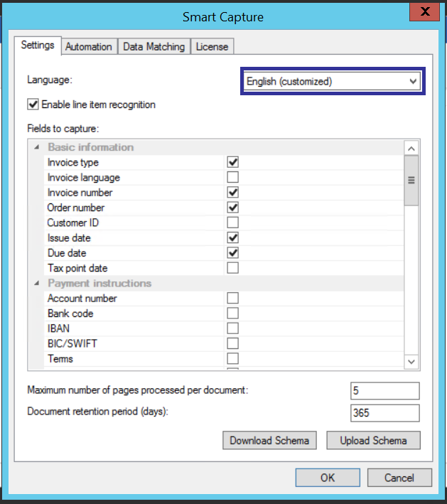Click the scroll down arrow in fields list
The height and width of the screenshot is (504, 447).
411,362
